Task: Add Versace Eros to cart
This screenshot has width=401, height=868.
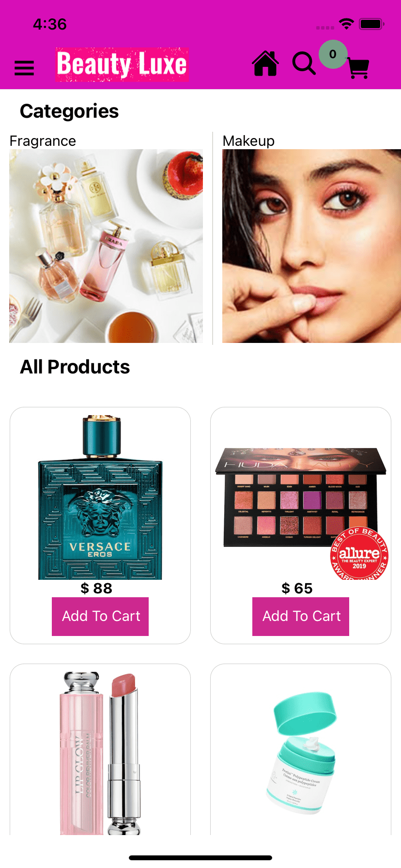Action: (100, 616)
